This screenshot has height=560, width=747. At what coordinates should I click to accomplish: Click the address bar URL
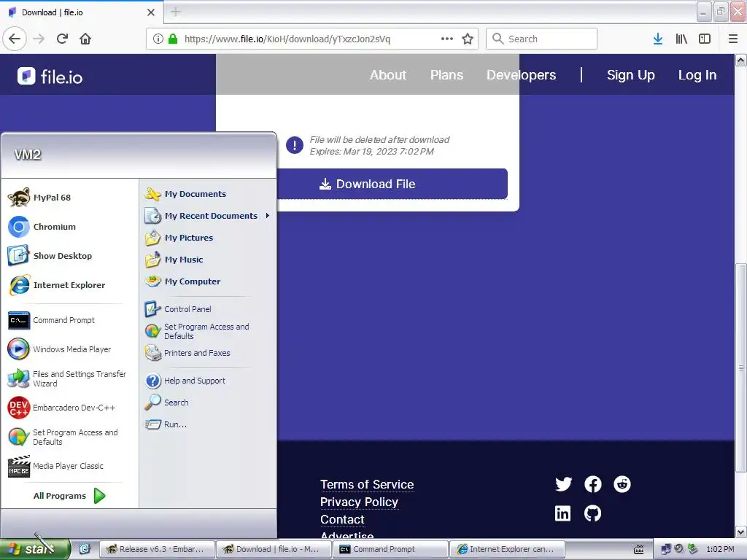287,39
